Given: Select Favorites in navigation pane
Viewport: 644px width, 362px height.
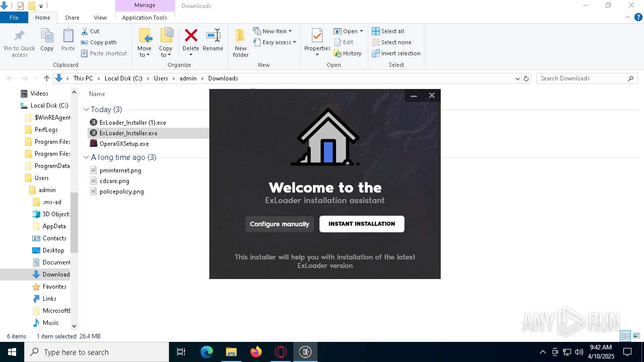Looking at the screenshot, I should 54,287.
